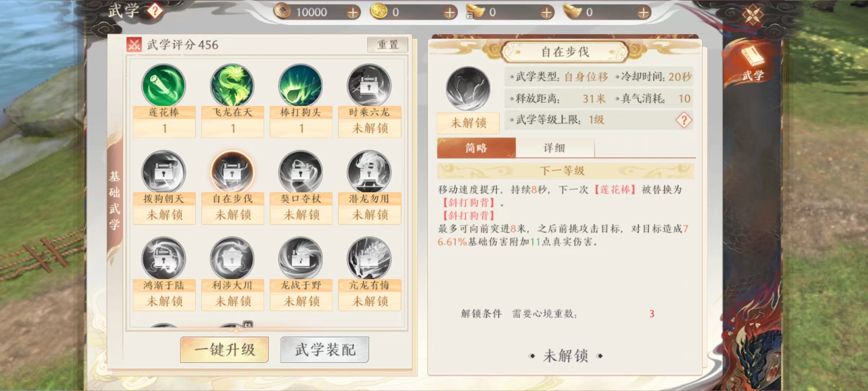Close the martial arts panel
Viewport: 868px width, 391px height.
753,15
